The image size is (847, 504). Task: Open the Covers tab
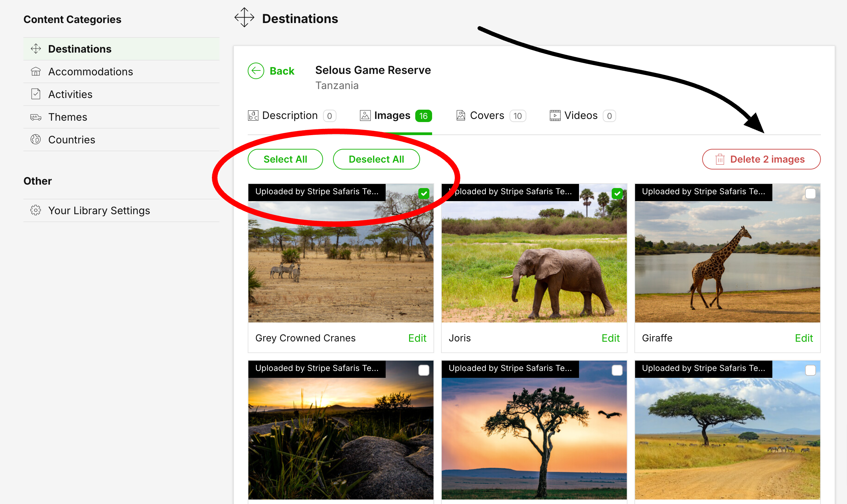487,116
